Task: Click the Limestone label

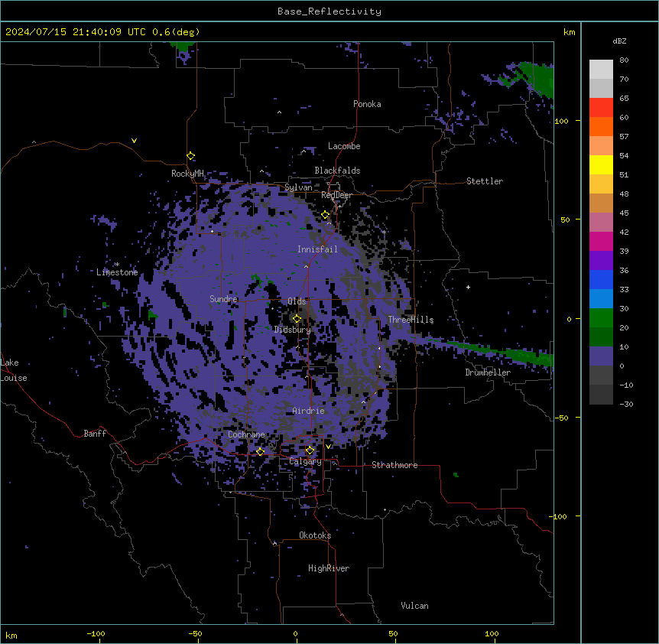Action: [117, 272]
